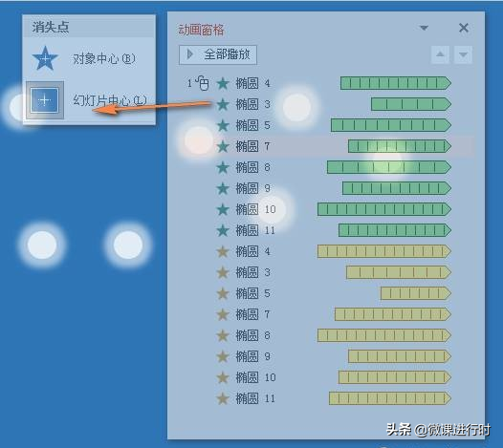This screenshot has width=503, height=448.
Task: Select the 椭圆 9 label in the gold-star group
Action: [252, 356]
